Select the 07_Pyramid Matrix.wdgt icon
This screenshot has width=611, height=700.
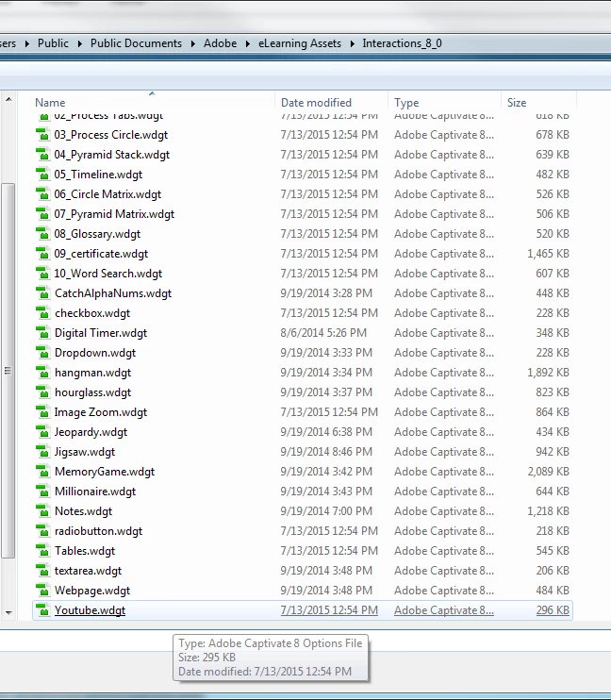point(42,214)
